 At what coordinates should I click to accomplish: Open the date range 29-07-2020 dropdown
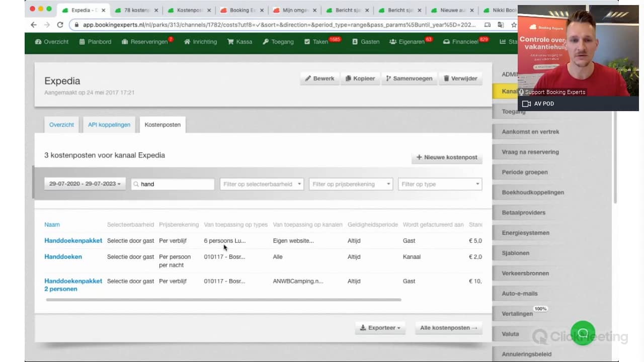[85, 184]
